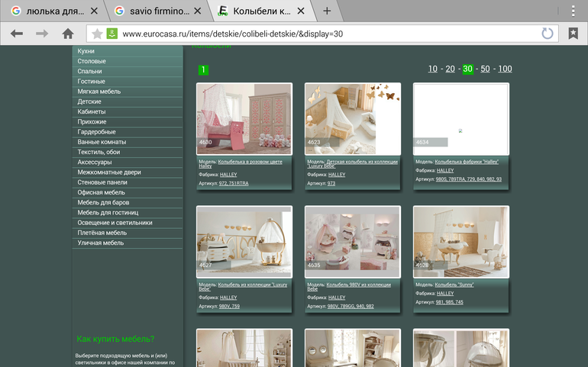Close the Колыбели tab
This screenshot has width=588, height=367.
click(301, 11)
